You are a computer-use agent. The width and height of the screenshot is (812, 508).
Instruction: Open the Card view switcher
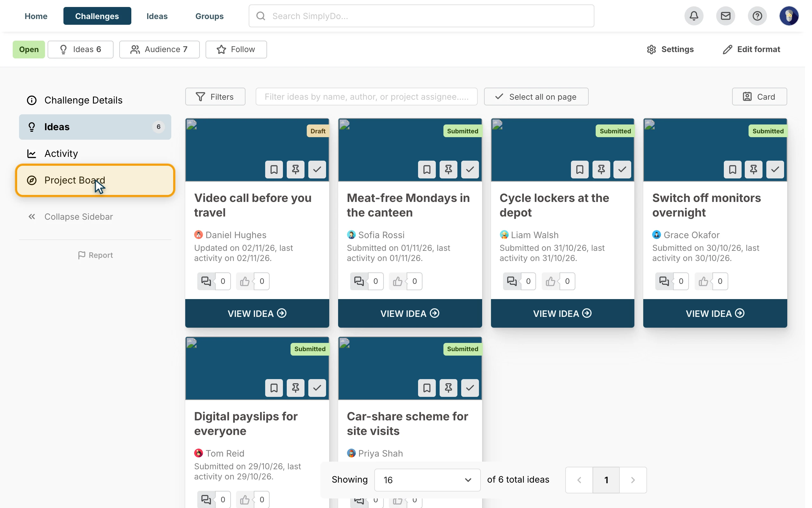pos(759,97)
